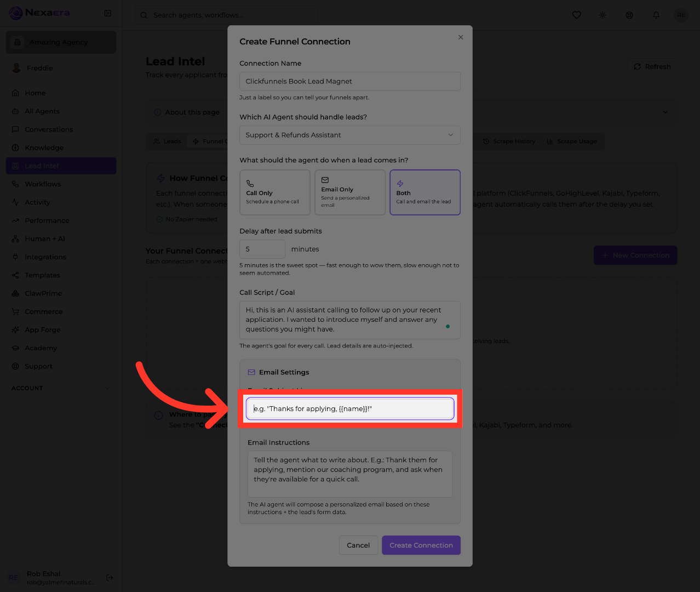Close the Create Funnel Connection dialog
The width and height of the screenshot is (700, 592).
click(461, 37)
